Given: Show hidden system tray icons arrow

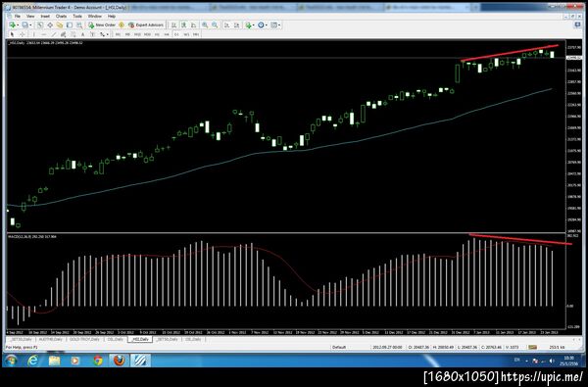Looking at the screenshot, I should click(527, 361).
